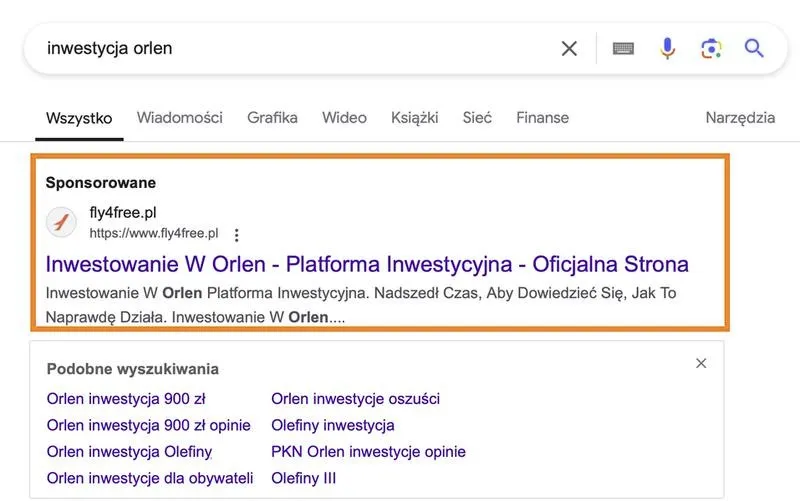Click the Podobne wyszukiwania heading

tap(133, 369)
